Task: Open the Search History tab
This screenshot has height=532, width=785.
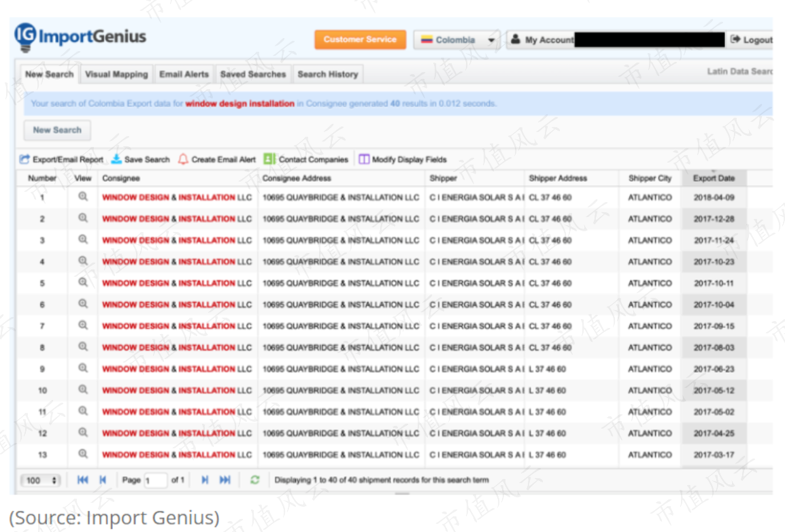Action: click(328, 74)
